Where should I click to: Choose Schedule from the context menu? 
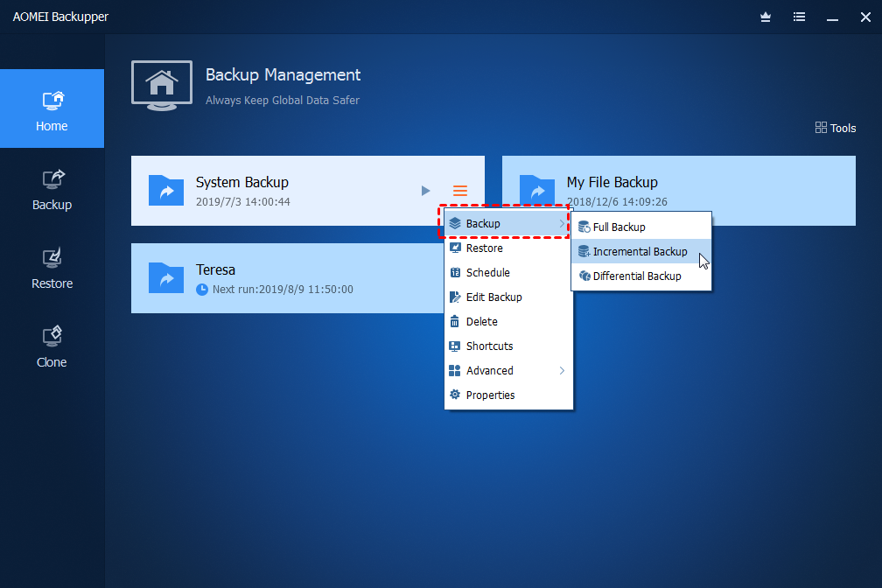pyautogui.click(x=508, y=272)
